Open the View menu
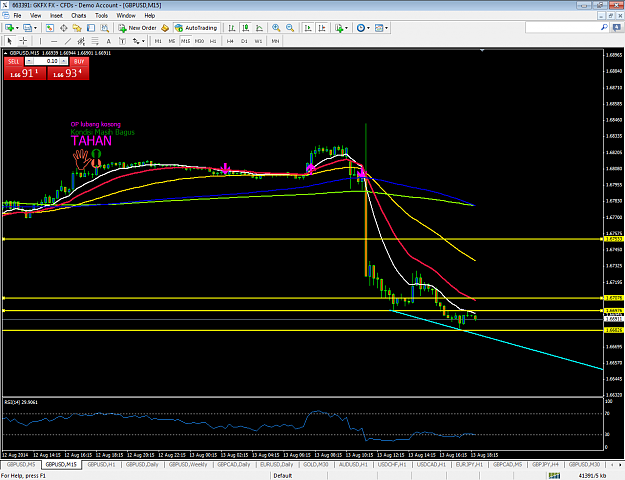 [35, 16]
